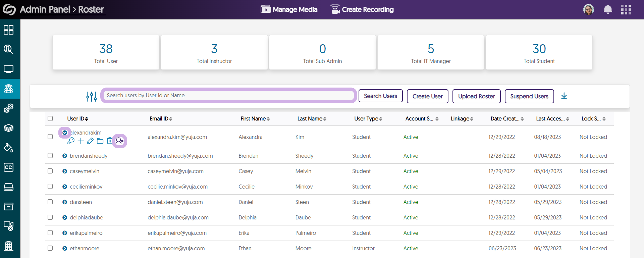Click the download arrow icon
644x258 pixels.
coord(564,96)
